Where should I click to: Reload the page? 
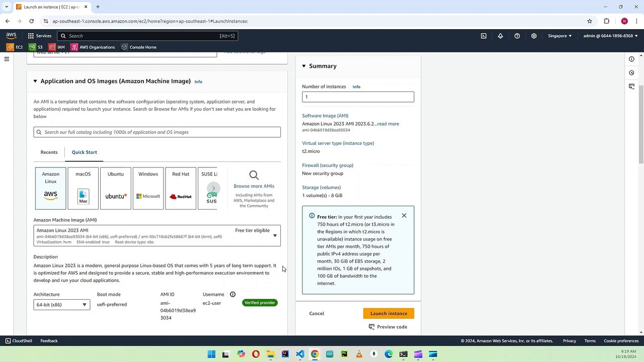[31, 21]
